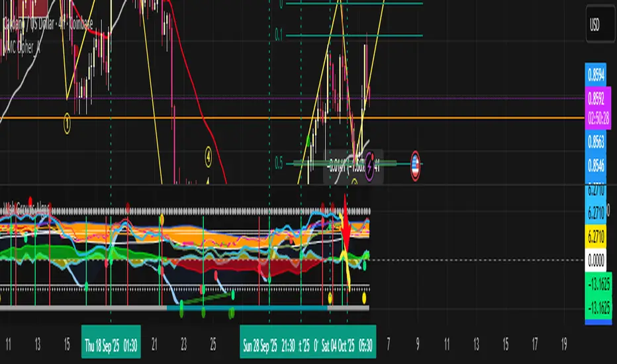This screenshot has width=617, height=364.
Task: Click the 7 date on time axis
Action: [x=389, y=345]
